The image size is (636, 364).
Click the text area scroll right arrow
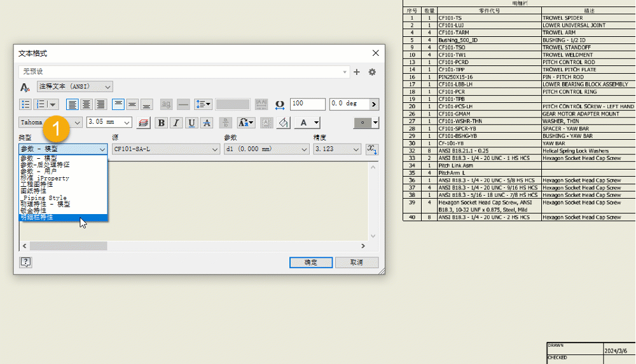tap(363, 246)
